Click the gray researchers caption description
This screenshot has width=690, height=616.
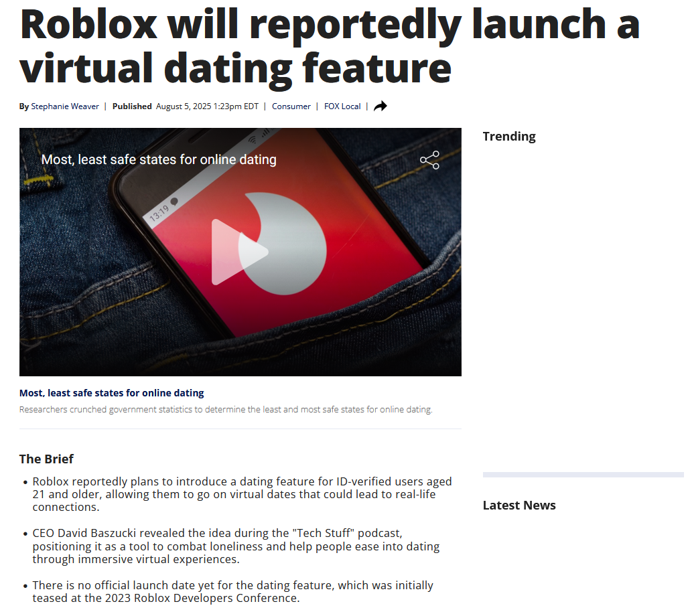pos(226,409)
